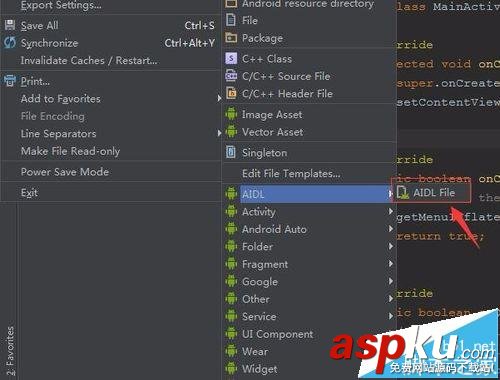Click the Android resource directory folder icon
This screenshot has width=500, height=380.
click(x=231, y=3)
